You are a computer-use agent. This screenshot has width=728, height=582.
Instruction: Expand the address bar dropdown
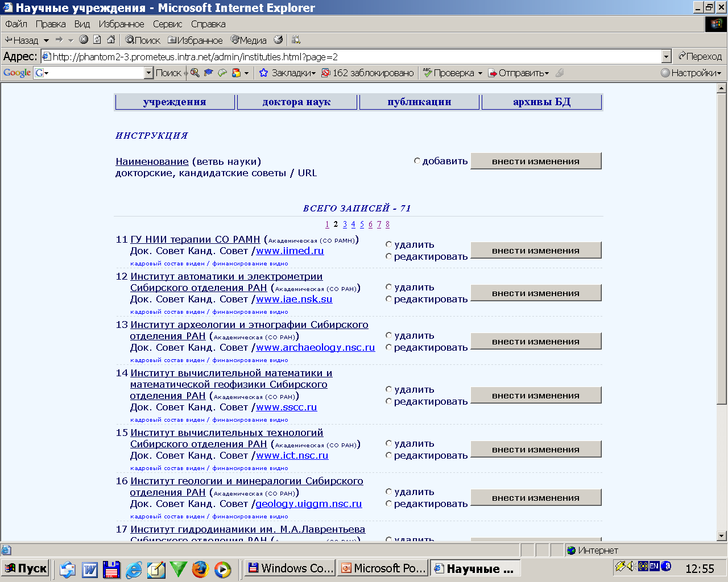667,56
